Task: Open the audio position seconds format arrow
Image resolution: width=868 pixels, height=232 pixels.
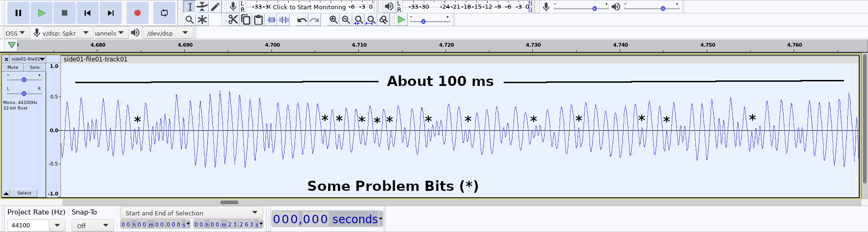Action: click(x=381, y=219)
